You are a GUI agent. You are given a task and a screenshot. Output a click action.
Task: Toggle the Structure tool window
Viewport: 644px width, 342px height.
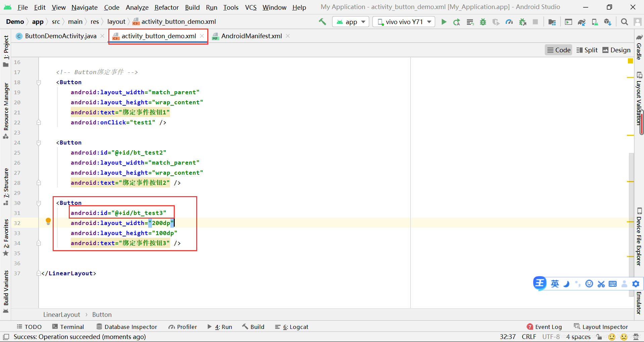click(x=6, y=187)
